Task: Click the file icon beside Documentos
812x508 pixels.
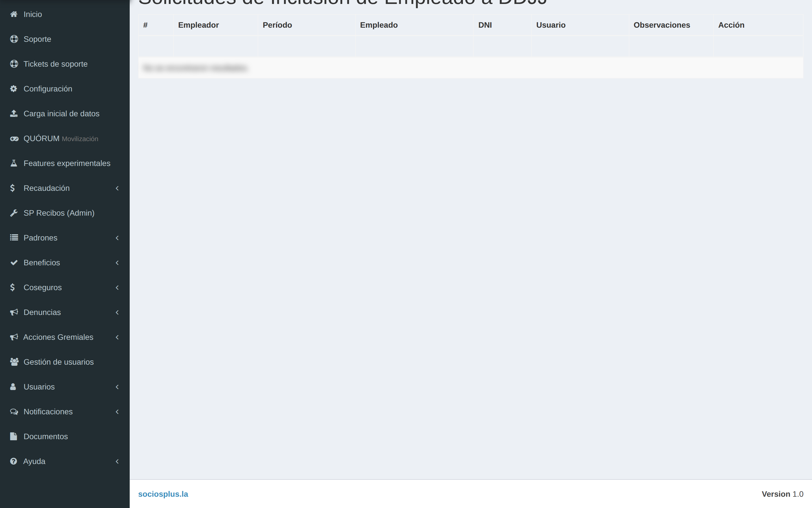Action: (14, 436)
